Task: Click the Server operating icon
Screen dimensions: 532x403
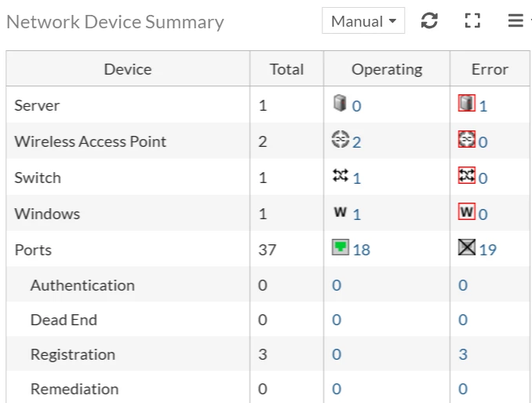Action: coord(340,103)
